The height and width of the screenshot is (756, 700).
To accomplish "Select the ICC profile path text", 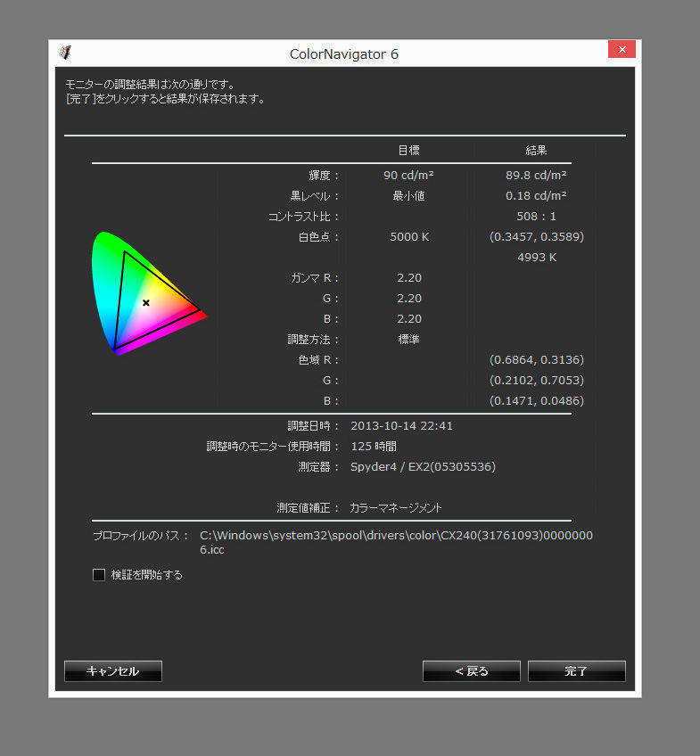I will (396, 542).
